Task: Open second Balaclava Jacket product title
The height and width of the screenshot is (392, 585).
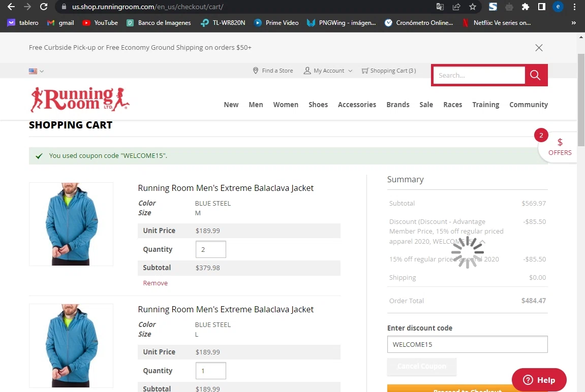Action: tap(225, 310)
